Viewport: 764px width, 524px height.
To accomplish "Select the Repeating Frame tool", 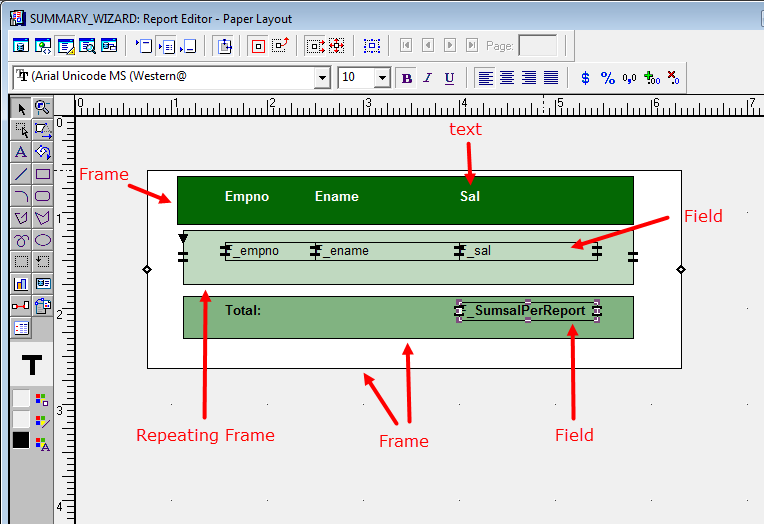I will click(x=43, y=262).
